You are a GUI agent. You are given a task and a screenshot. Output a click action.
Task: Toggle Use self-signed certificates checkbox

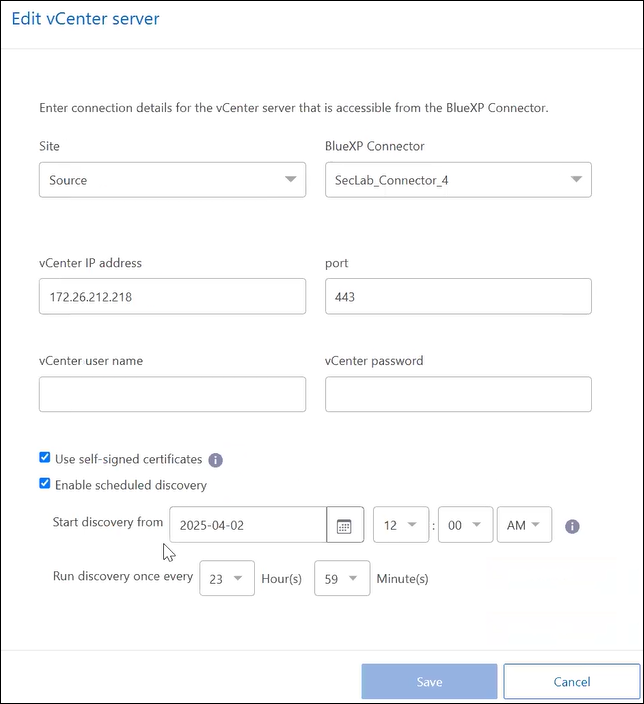[x=44, y=458]
